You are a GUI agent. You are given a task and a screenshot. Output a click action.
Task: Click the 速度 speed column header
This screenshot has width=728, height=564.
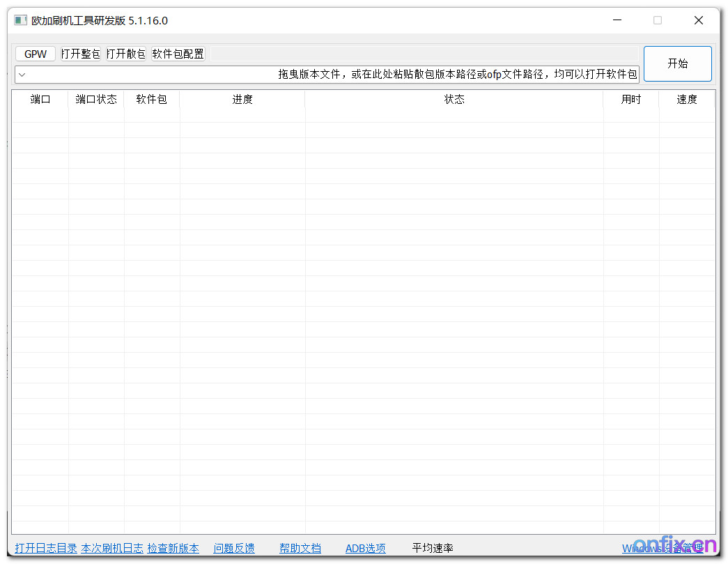click(687, 99)
